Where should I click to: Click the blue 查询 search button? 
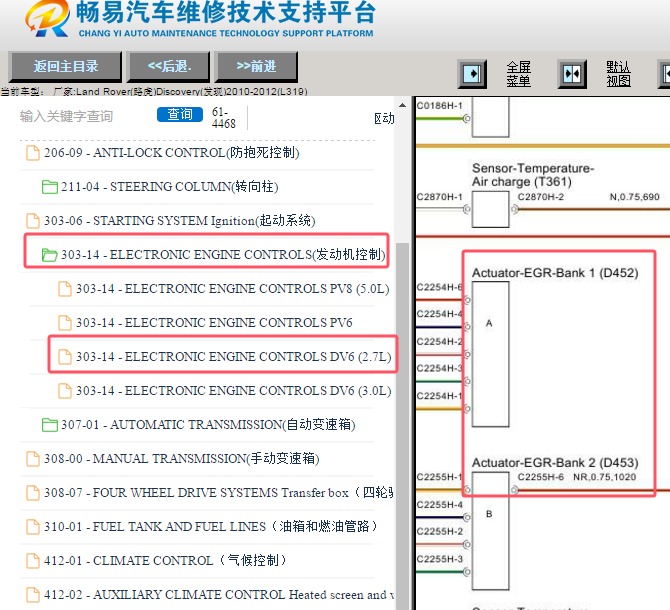[179, 114]
